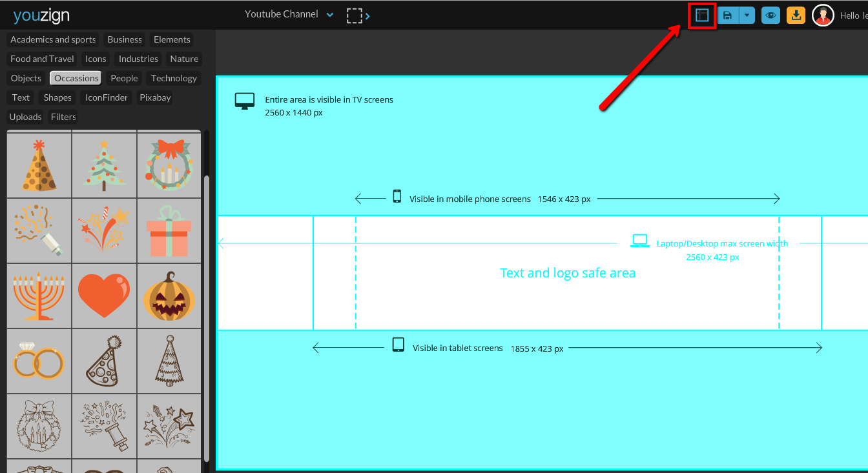Select the Halloween pumpkin clipart icon
The width and height of the screenshot is (868, 473).
pos(169,294)
